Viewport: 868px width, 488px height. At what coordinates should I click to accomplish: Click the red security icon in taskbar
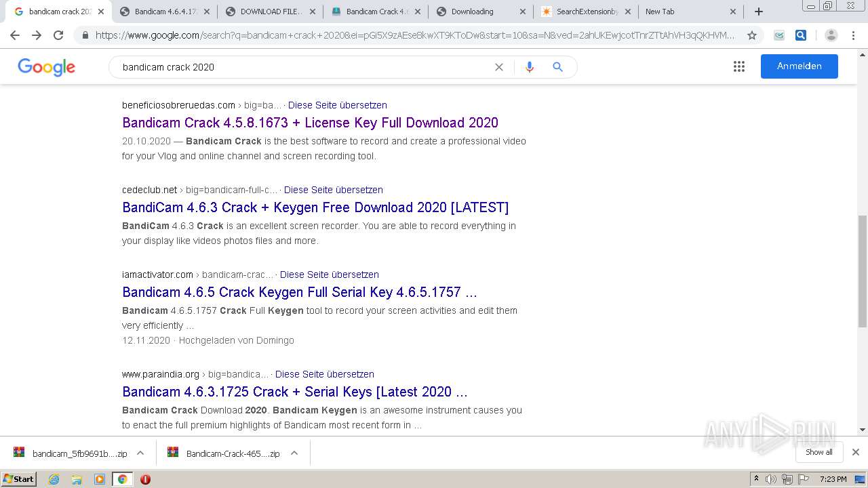[145, 479]
